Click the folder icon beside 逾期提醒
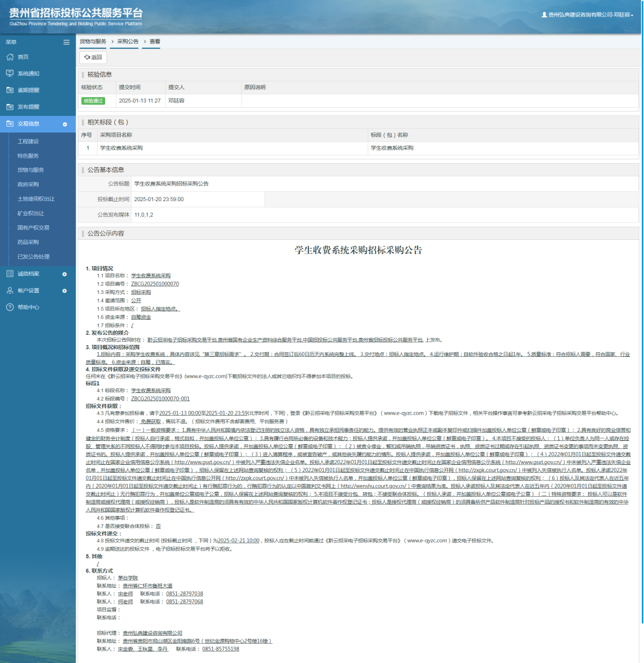The height and width of the screenshot is (663, 644). point(10,90)
